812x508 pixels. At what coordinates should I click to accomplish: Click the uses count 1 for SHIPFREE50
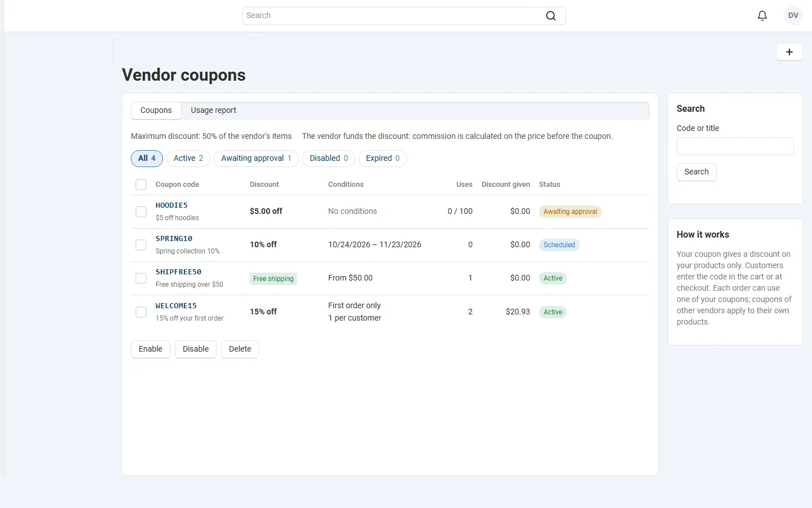[470, 278]
